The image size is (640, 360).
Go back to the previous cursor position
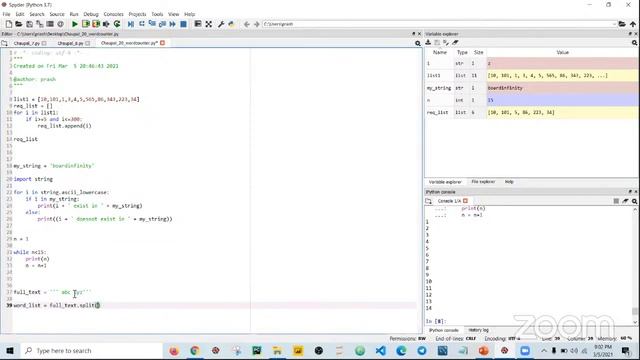pyautogui.click(x=247, y=24)
